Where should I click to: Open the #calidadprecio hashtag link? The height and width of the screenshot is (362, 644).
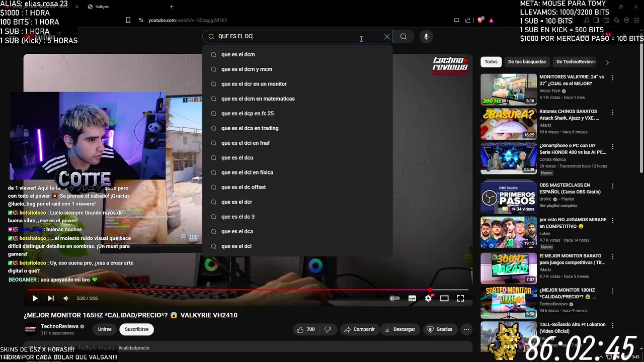tap(134, 348)
